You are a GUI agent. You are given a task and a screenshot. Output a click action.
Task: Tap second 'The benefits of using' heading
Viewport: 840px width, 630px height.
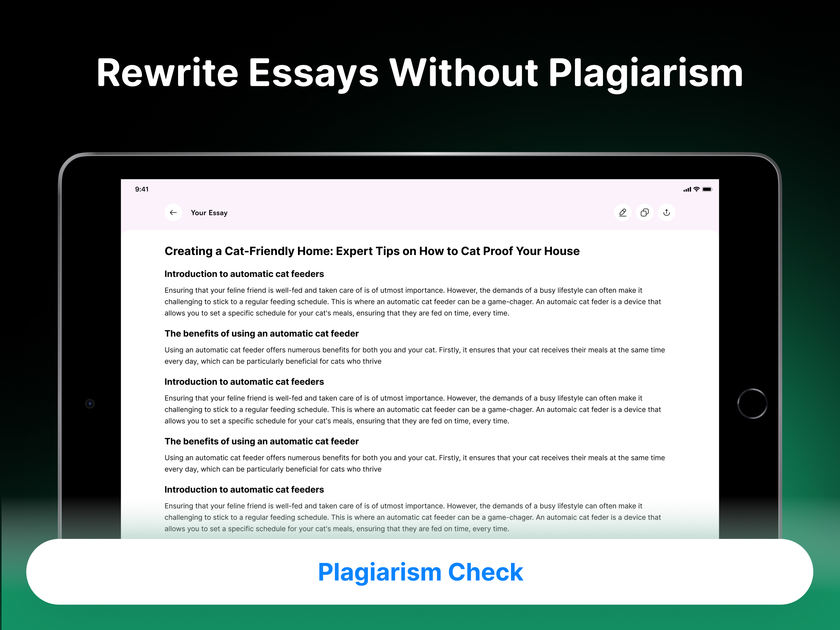click(x=261, y=441)
